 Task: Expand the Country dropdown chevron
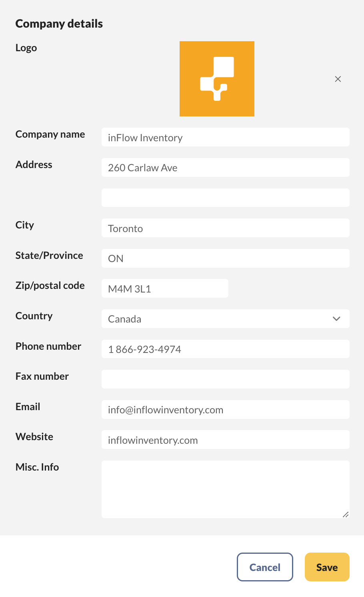tap(336, 319)
